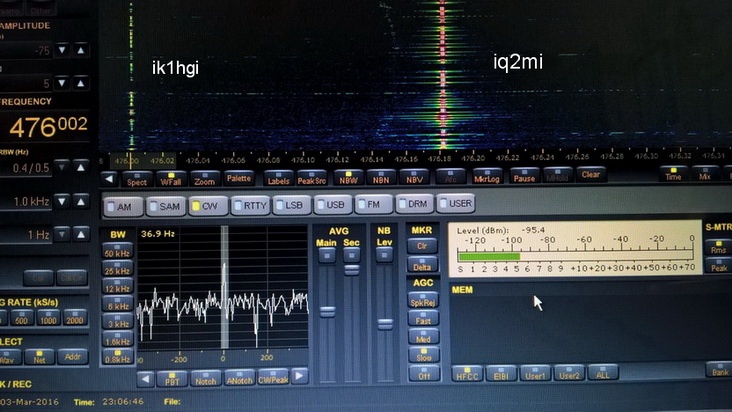Set bandwidth to 0.8kHz
This screenshot has height=412, width=732.
pos(117,357)
